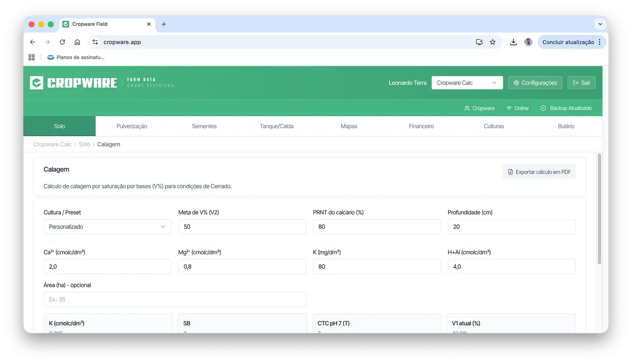This screenshot has height=364, width=632.
Task: Open Configurações settings
Action: coord(535,83)
